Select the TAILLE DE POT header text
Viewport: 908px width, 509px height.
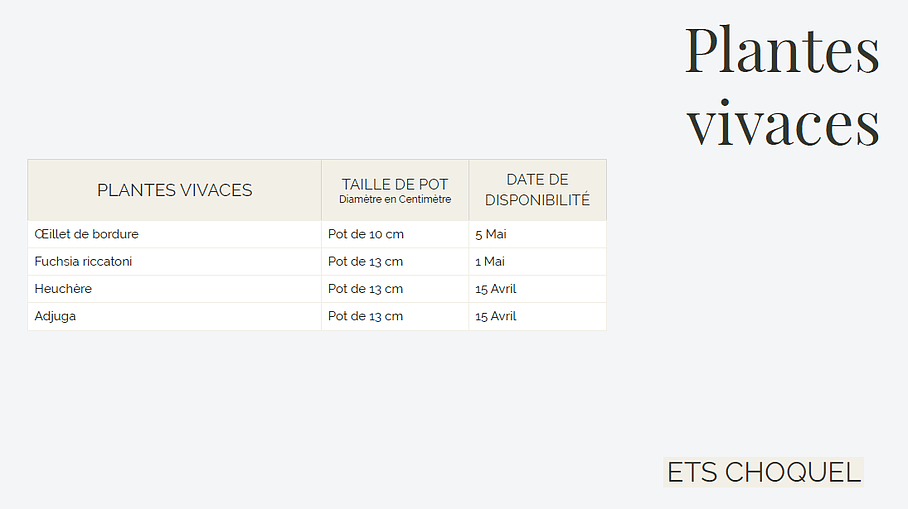pos(395,184)
